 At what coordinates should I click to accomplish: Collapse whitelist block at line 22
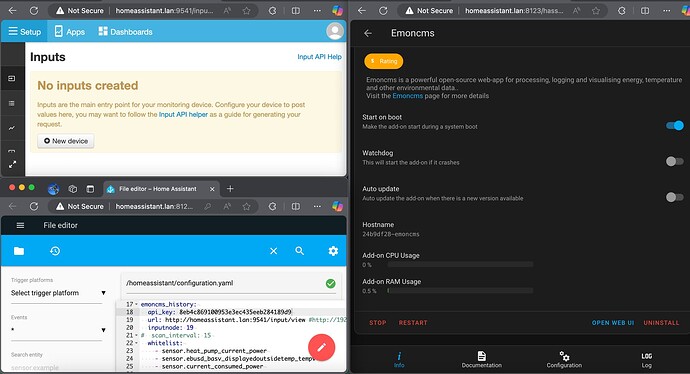tap(136, 343)
